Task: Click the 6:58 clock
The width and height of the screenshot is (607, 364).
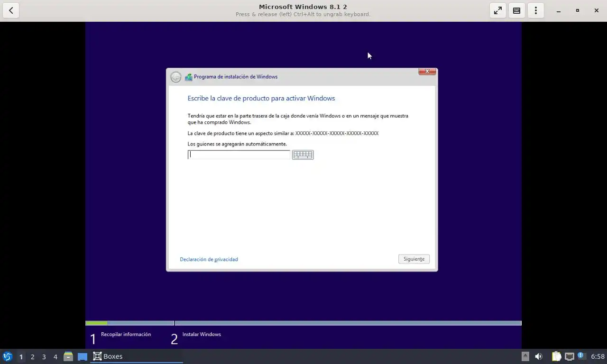Action: pyautogui.click(x=598, y=356)
